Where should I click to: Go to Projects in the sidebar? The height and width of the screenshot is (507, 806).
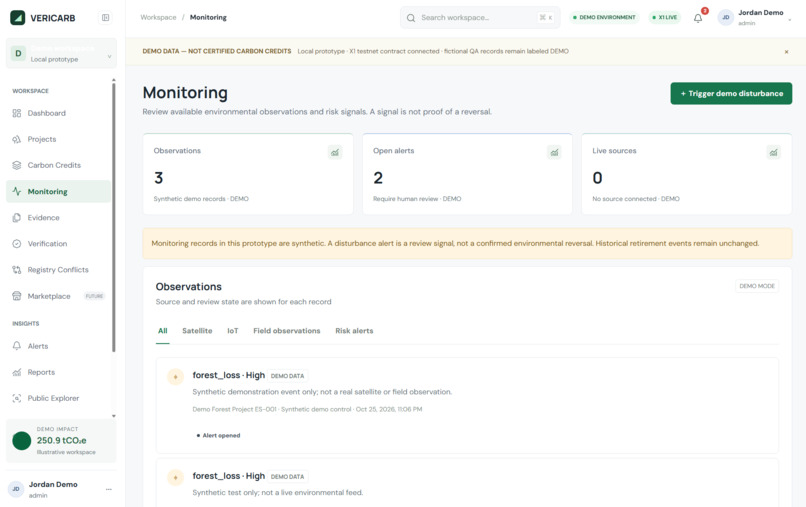tap(58, 139)
